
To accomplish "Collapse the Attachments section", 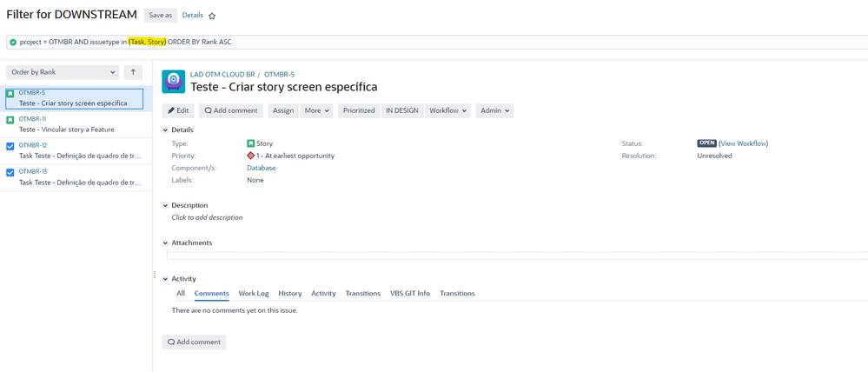I will pos(165,243).
